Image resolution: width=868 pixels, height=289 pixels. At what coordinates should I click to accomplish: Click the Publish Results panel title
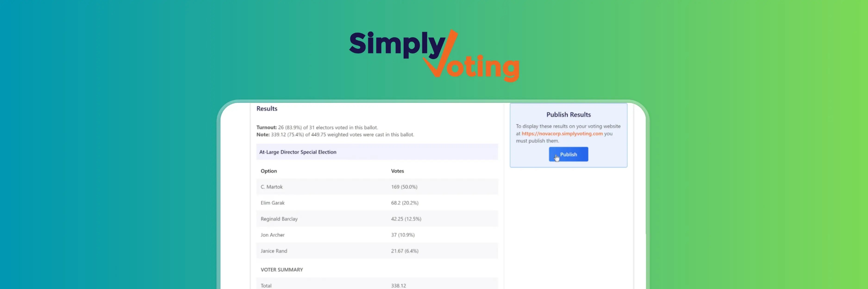click(568, 114)
